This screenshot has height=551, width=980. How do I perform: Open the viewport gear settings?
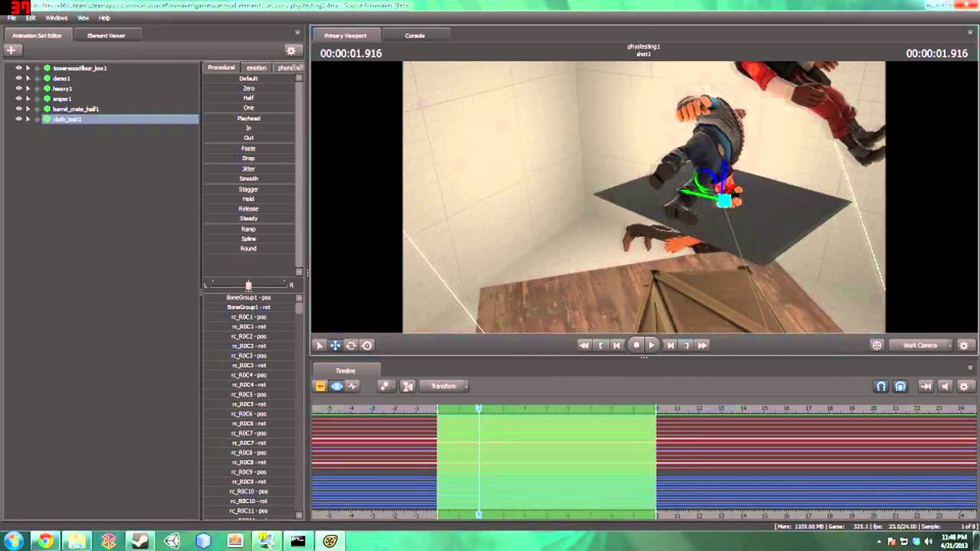964,345
